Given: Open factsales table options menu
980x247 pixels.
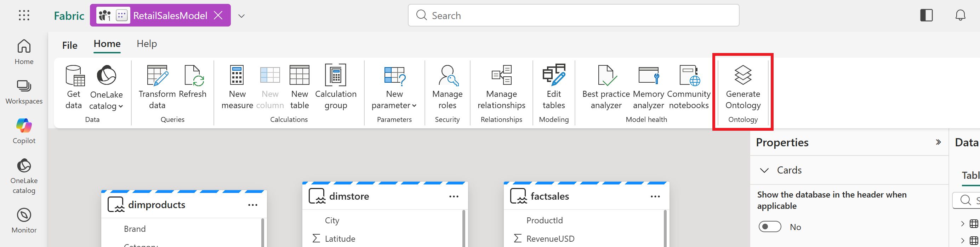Looking at the screenshot, I should coord(655,196).
